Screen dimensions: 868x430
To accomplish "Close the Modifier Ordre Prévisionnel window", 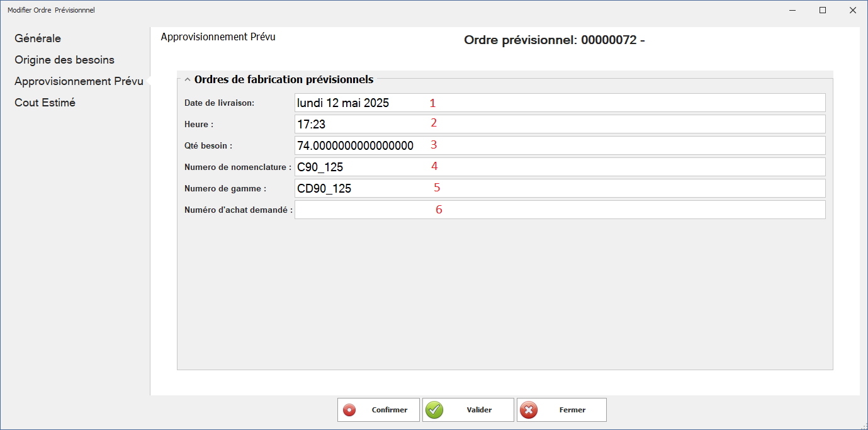I will point(852,10).
